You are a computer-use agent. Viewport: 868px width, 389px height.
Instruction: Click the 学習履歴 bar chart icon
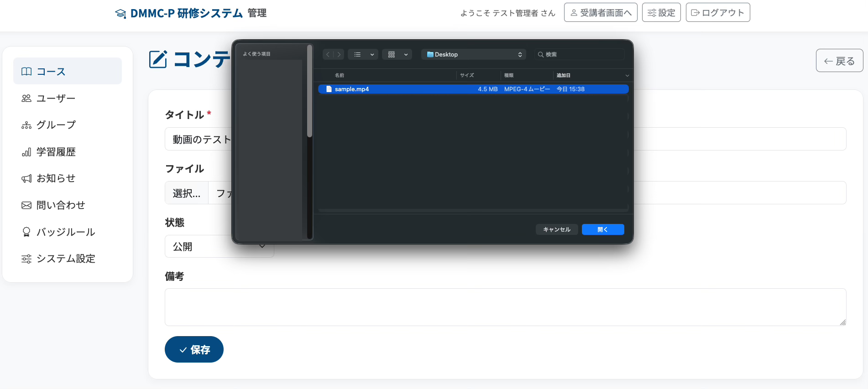[x=26, y=152]
